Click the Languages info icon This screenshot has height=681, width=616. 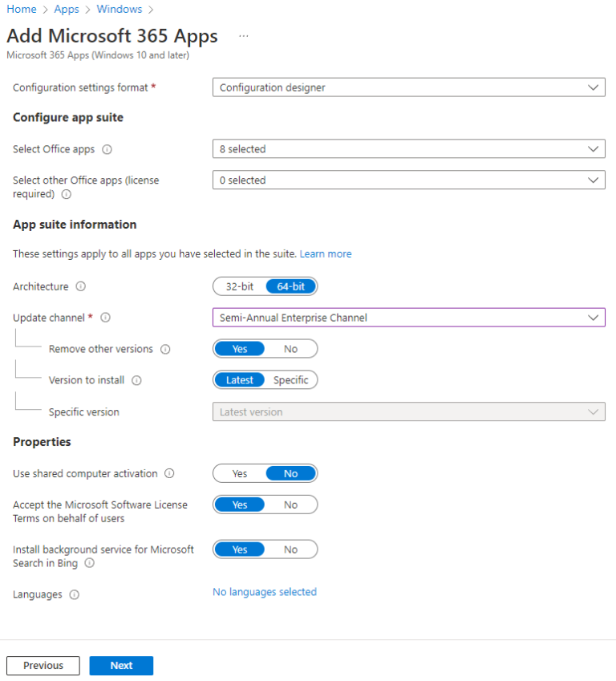pyautogui.click(x=75, y=594)
